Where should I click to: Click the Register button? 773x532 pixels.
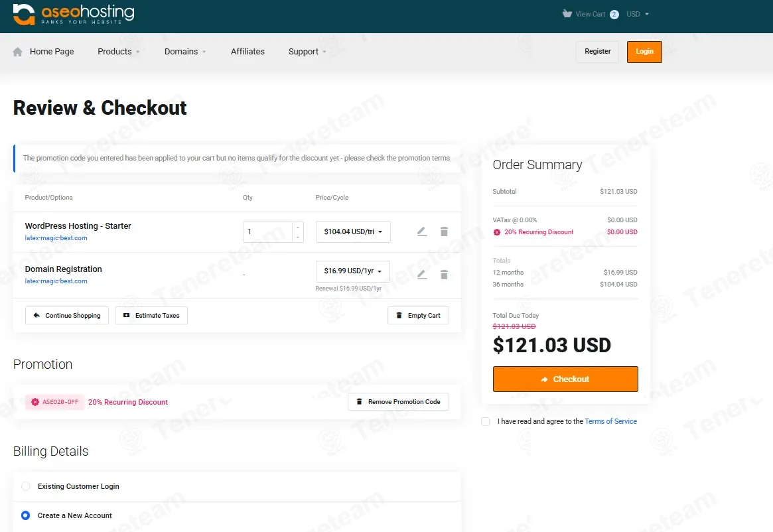[597, 52]
